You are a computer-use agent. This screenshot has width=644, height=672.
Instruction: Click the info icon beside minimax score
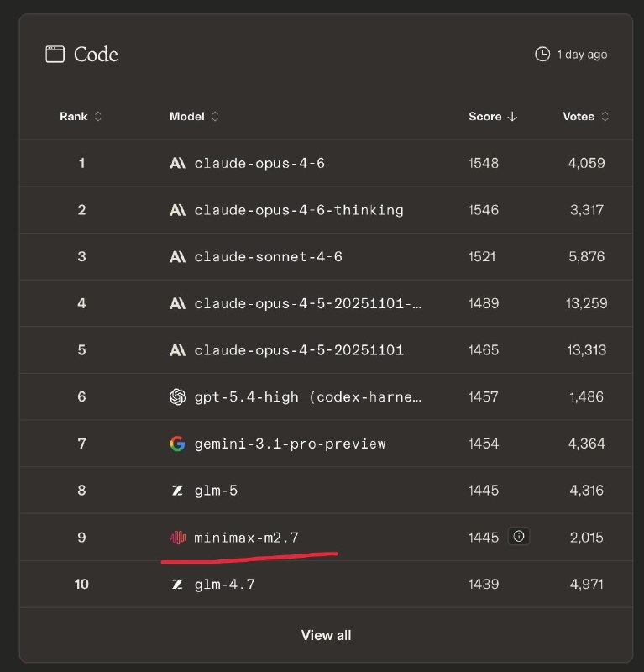519,537
